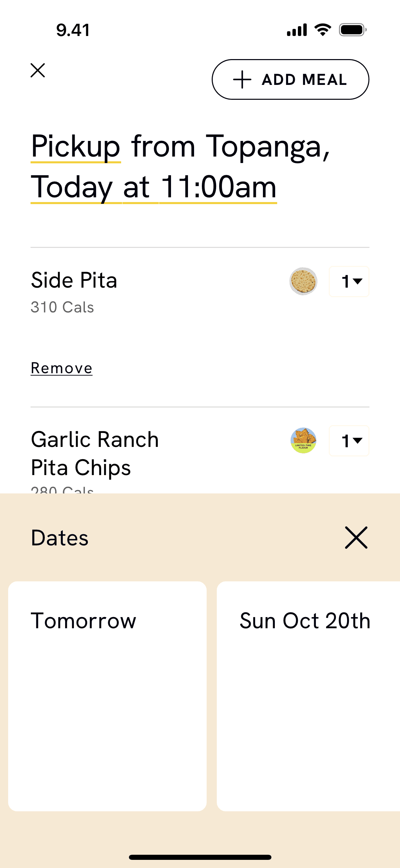Tap the Side Pita item name
The height and width of the screenshot is (868, 400).
pyautogui.click(x=74, y=281)
